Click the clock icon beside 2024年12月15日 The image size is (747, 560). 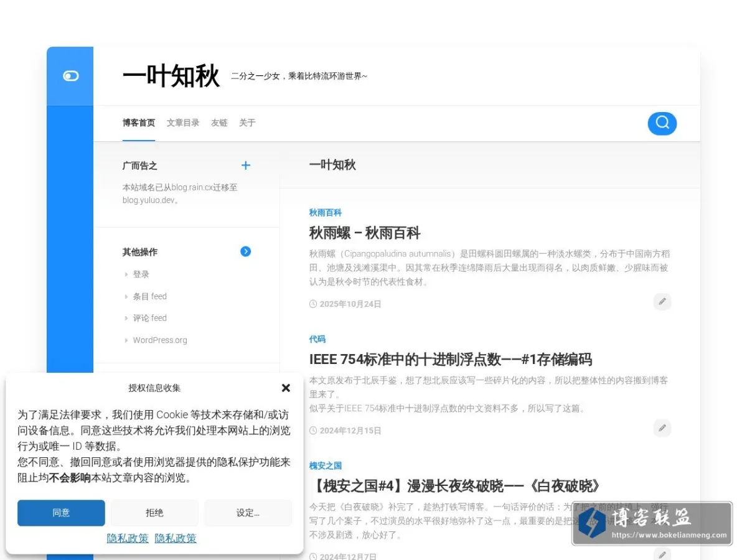pos(313,431)
